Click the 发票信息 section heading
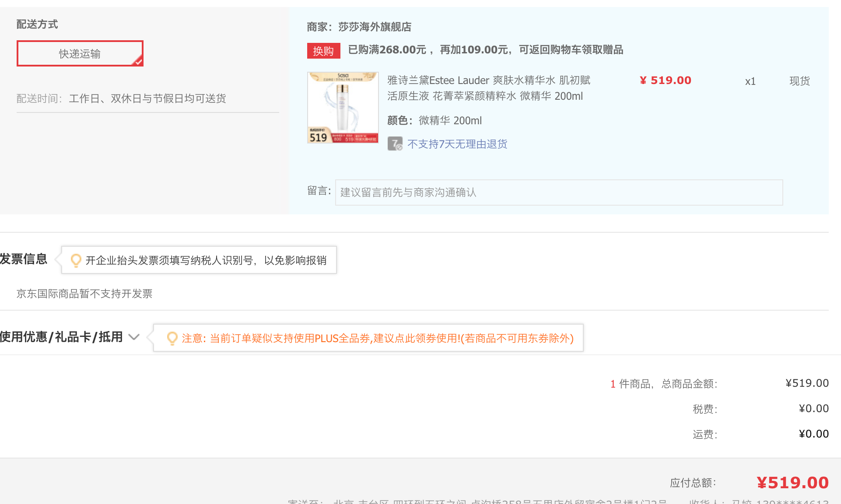The width and height of the screenshot is (841, 504). click(24, 259)
